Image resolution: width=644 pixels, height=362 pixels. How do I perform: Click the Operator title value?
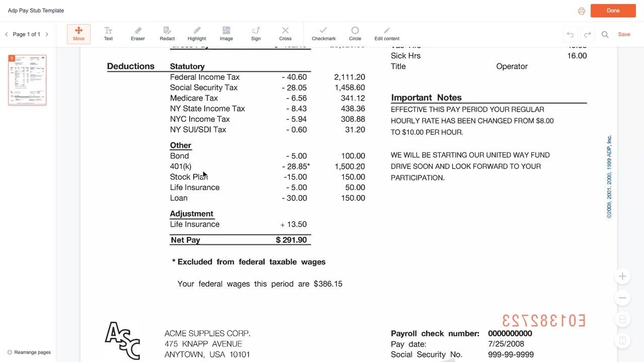[512, 66]
